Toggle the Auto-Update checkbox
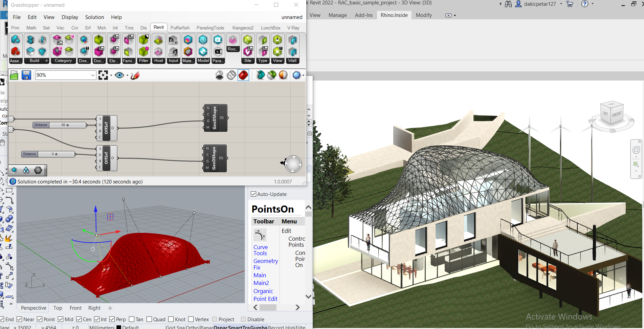Image resolution: width=644 pixels, height=329 pixels. tap(253, 194)
